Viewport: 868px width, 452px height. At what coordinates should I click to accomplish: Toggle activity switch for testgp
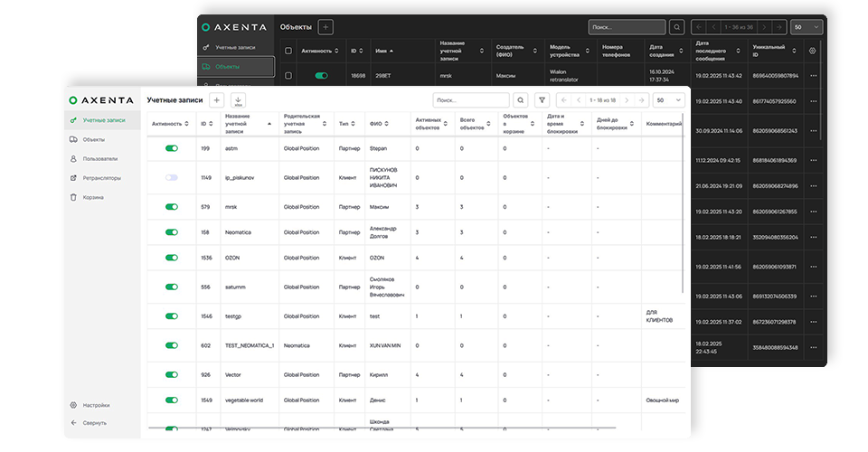point(172,316)
